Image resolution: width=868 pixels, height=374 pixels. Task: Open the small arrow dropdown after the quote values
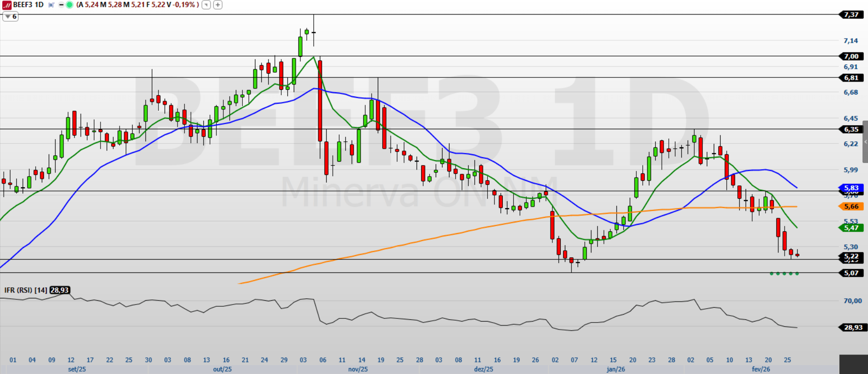pyautogui.click(x=206, y=5)
